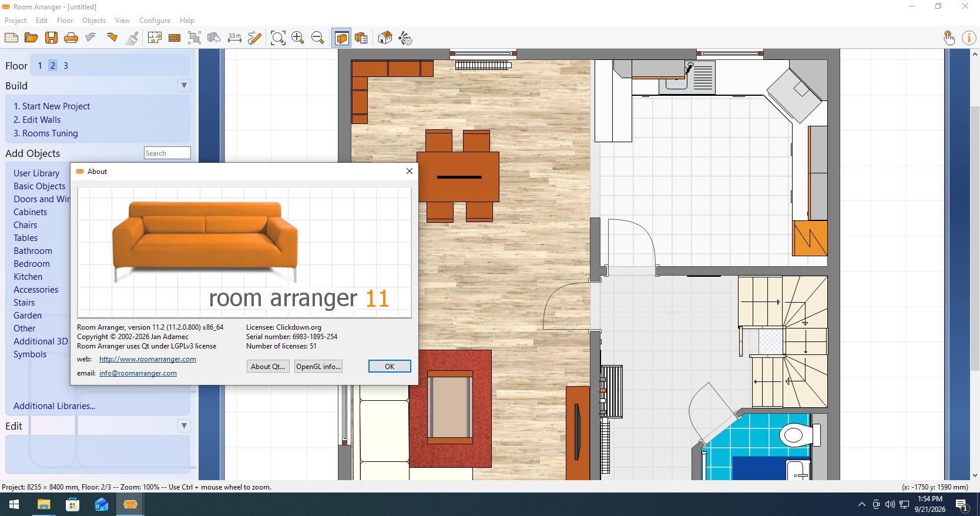Click the OpenGL info... button
Viewport: 980px width, 516px height.
(318, 366)
